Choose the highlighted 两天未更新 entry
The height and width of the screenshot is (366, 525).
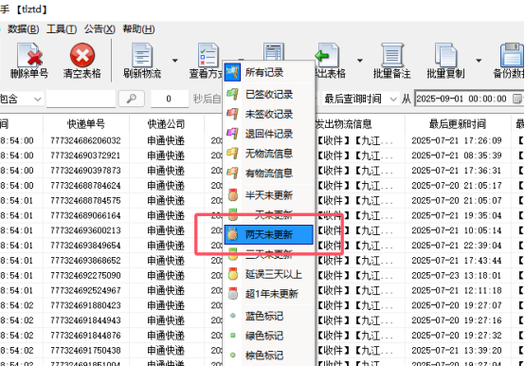click(269, 234)
